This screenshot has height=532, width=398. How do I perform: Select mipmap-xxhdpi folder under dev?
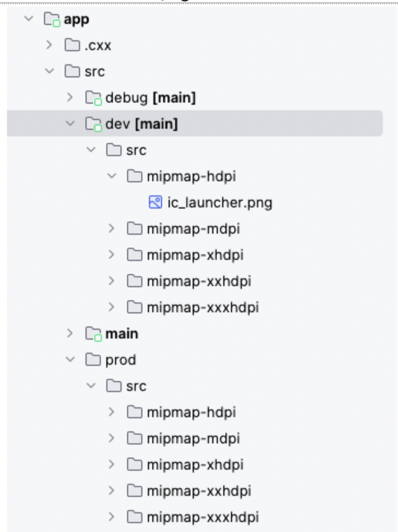199,281
